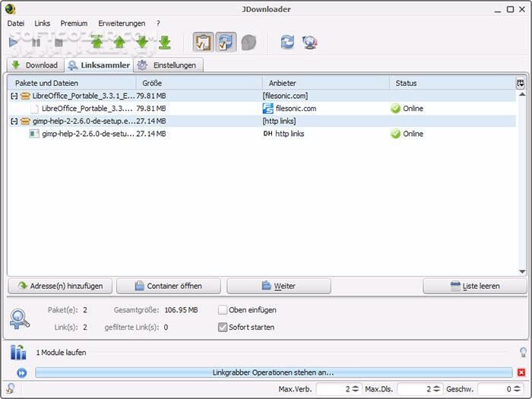Move selection to top arrow icon
This screenshot has width=532, height=399.
97,42
